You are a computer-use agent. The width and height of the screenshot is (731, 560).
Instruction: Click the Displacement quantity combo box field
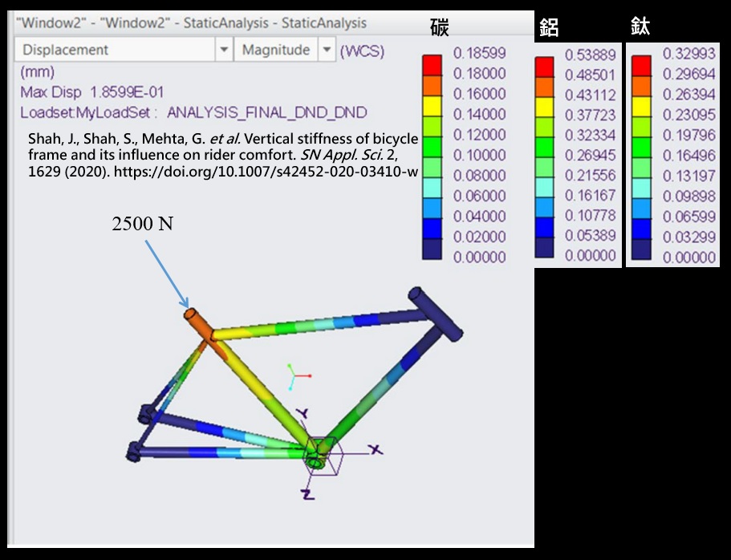(x=115, y=50)
